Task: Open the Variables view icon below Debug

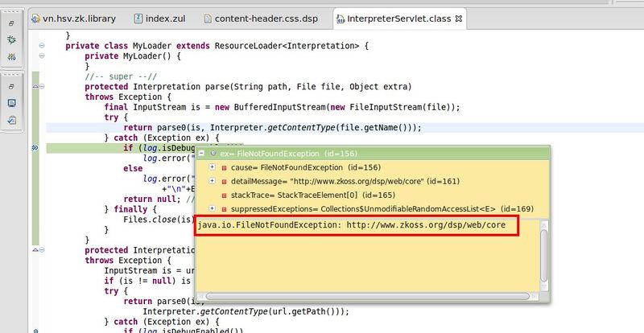Action: click(11, 57)
